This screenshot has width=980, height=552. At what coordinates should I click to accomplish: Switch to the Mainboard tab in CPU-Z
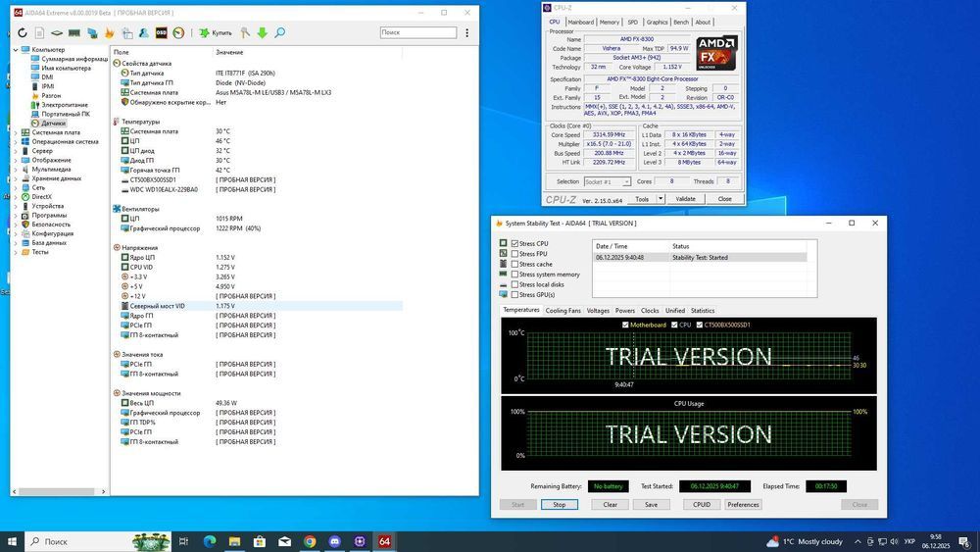point(580,22)
